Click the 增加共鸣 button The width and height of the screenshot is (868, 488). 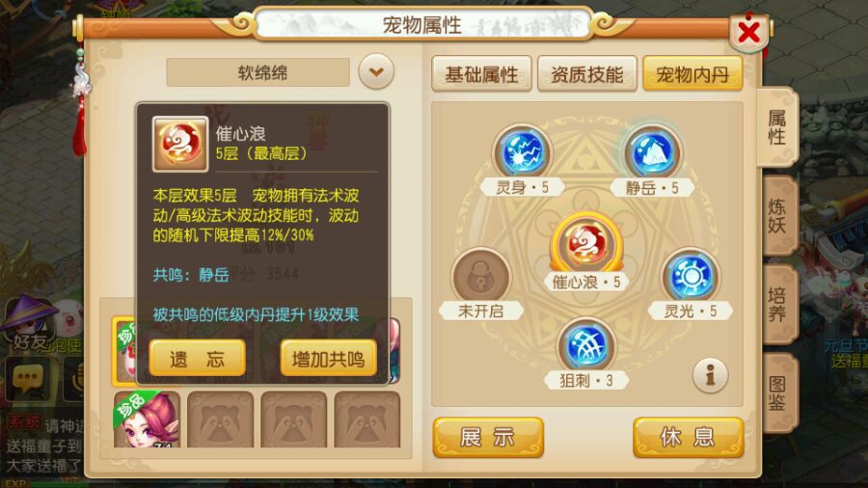[x=329, y=359]
